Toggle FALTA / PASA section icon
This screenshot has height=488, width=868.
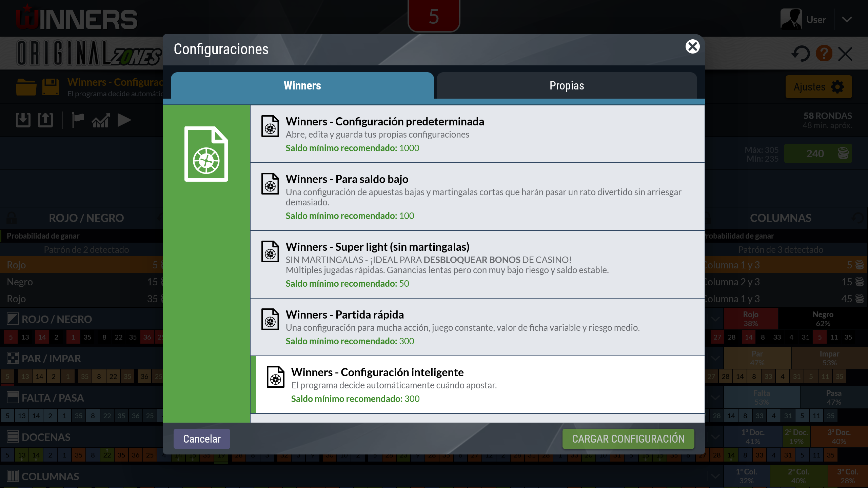(13, 398)
